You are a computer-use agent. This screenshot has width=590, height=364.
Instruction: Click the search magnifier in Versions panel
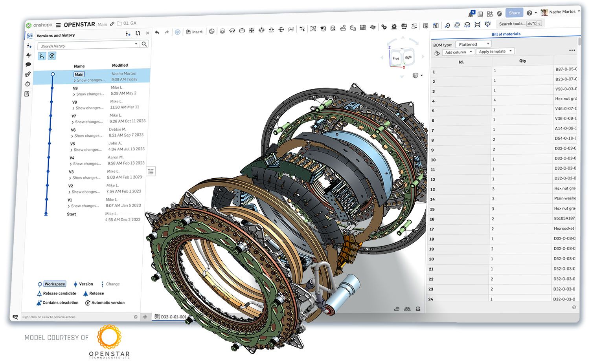pyautogui.click(x=145, y=44)
